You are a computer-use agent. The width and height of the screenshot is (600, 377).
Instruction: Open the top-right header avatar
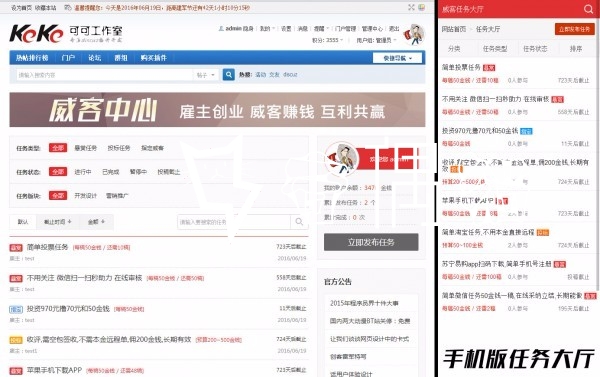pyautogui.click(x=414, y=35)
